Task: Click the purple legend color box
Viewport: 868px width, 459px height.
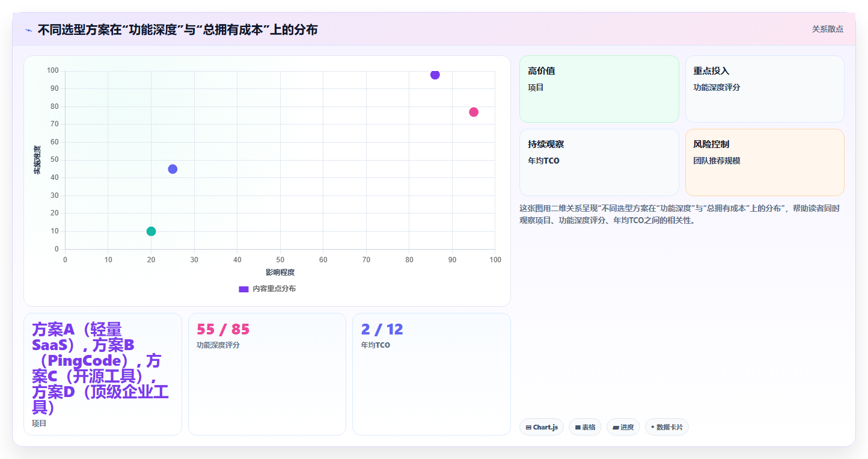Action: coord(244,289)
